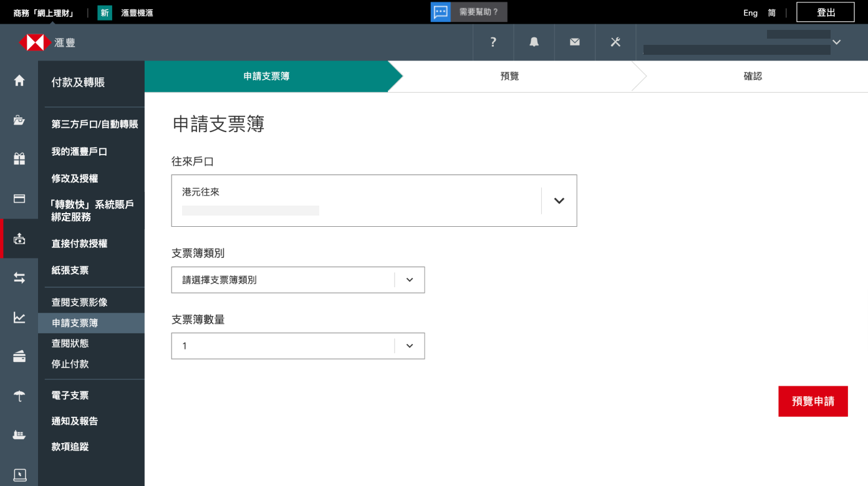Viewport: 868px width, 486px height.
Task: Click the red 預覽申請 button
Action: [813, 401]
